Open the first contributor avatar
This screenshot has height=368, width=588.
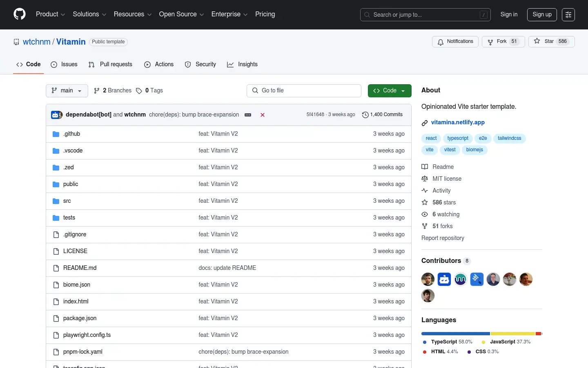(428, 279)
